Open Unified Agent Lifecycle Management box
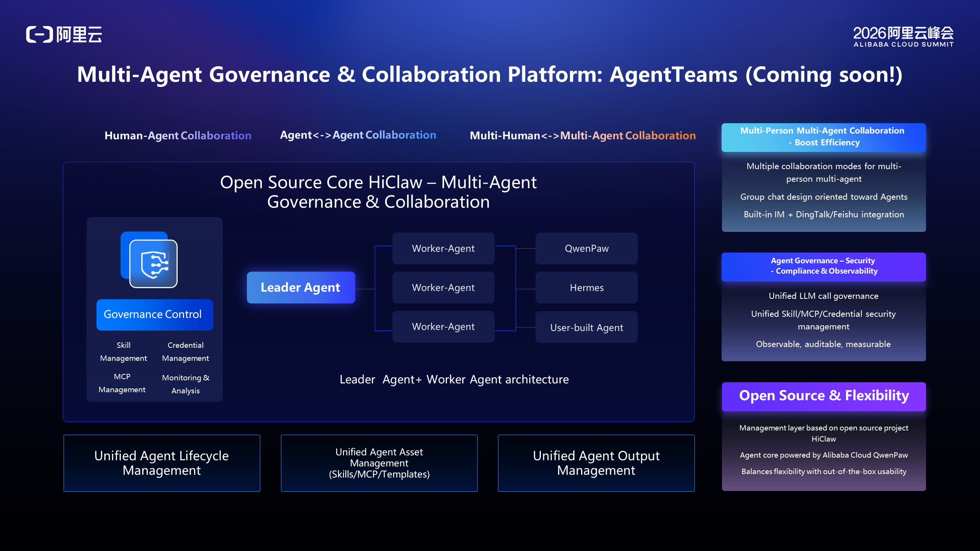This screenshot has width=980, height=551. point(162,463)
